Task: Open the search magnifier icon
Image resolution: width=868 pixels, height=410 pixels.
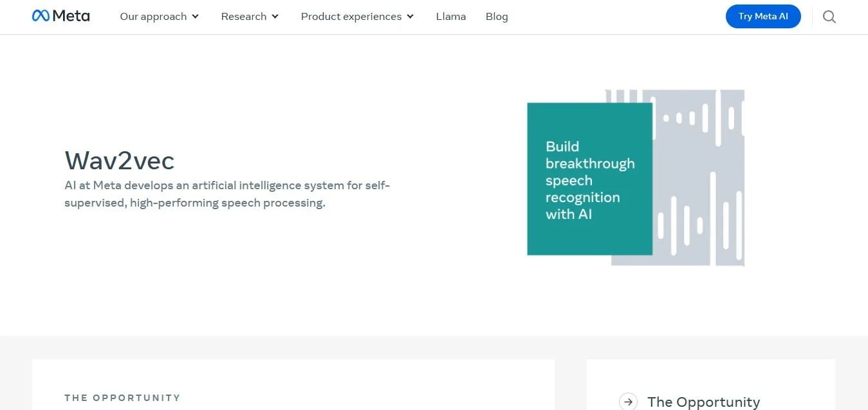Action: point(829,17)
